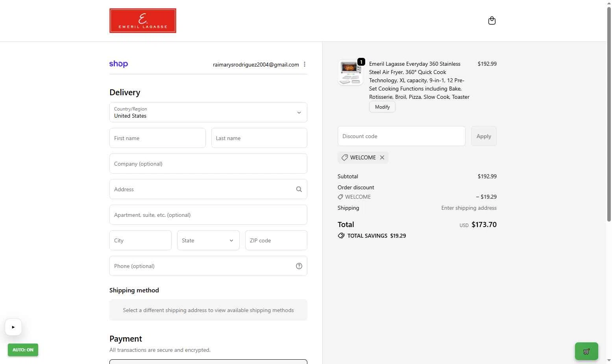Click the page vertical scrollbar
This screenshot has height=364, width=612.
pyautogui.click(x=609, y=114)
